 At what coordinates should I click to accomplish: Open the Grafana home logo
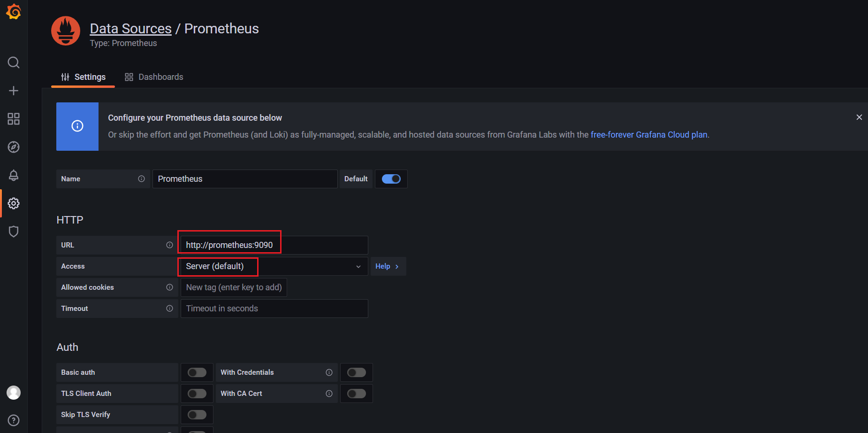point(14,12)
